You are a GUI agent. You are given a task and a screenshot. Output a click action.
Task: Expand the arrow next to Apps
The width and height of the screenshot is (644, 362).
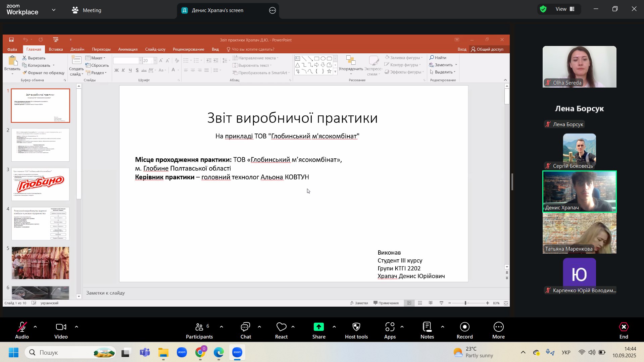coord(402,326)
